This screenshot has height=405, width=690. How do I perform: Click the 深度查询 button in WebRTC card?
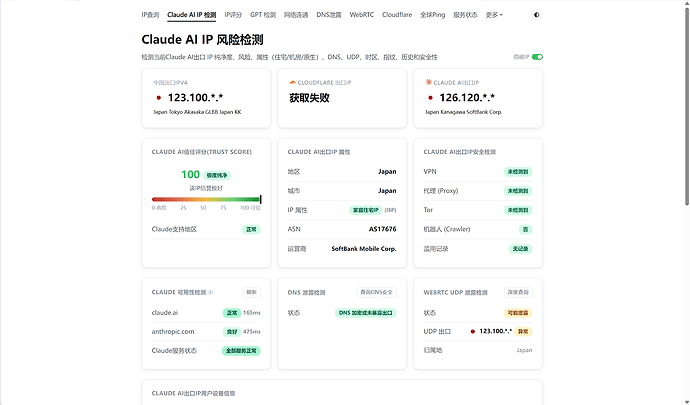coord(518,292)
